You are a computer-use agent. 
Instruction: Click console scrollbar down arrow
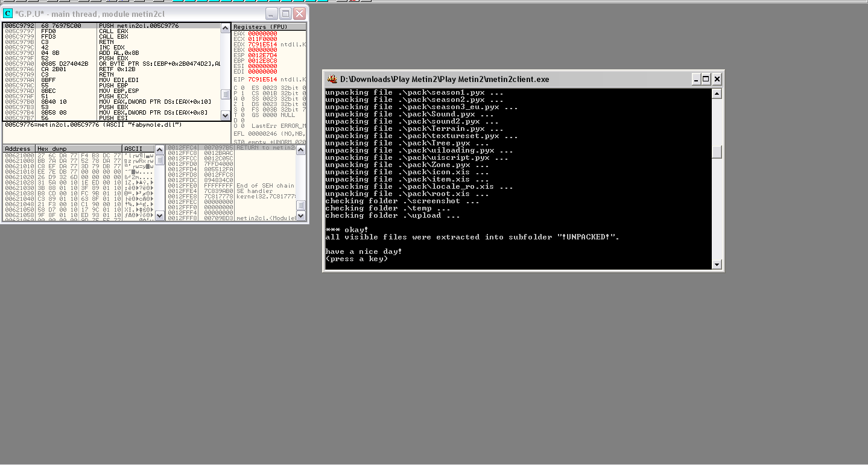[x=717, y=264]
